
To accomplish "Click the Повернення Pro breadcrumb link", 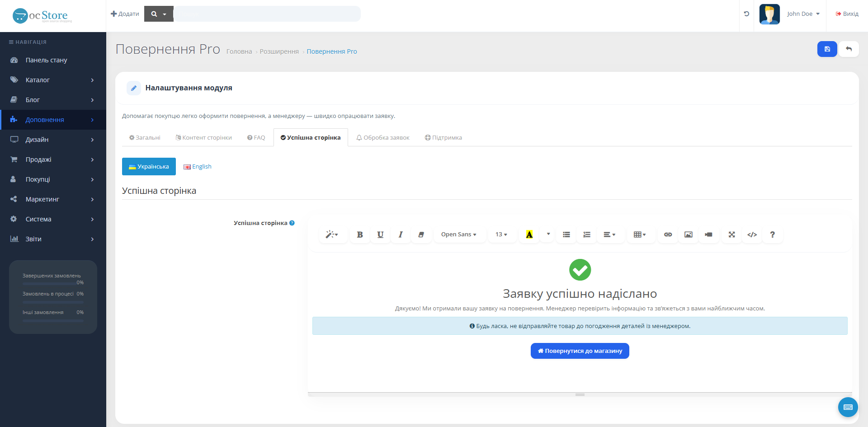I will [332, 52].
